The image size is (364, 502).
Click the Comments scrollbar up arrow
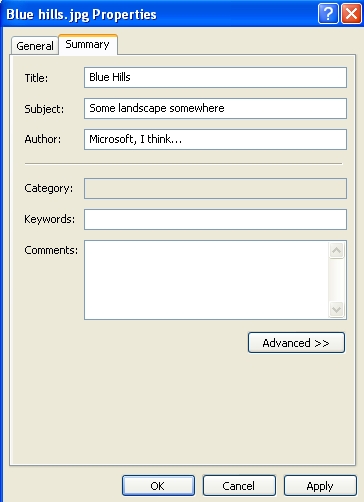(336, 250)
